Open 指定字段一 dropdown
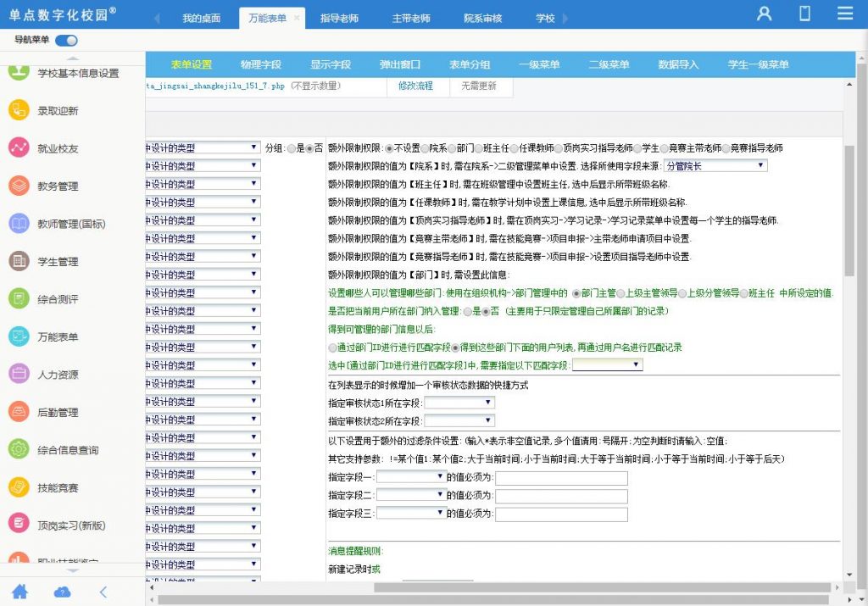Screen dimensions: 868x606 point(411,477)
